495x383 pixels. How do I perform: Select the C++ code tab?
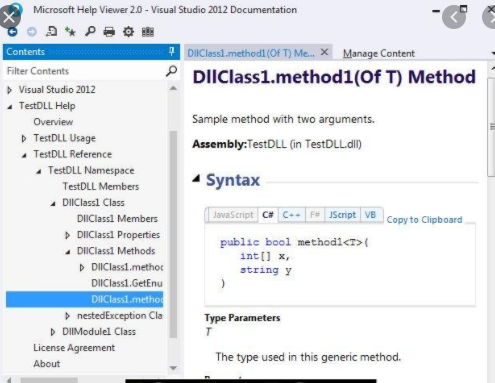coord(291,215)
